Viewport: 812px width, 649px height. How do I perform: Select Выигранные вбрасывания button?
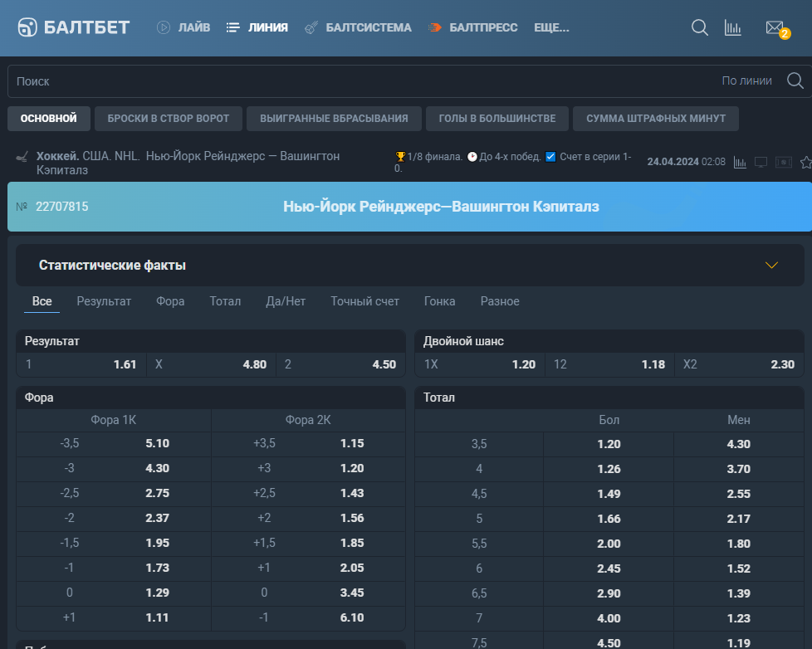point(334,119)
